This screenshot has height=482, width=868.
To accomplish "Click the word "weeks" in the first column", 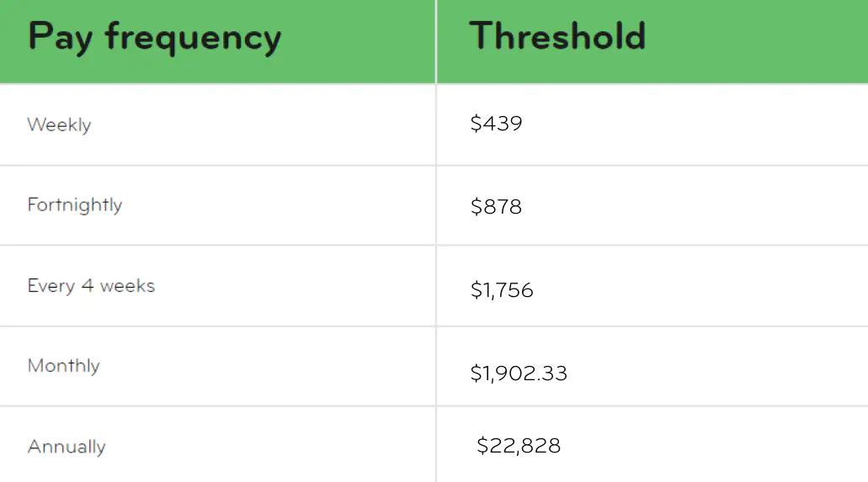I will pyautogui.click(x=127, y=286).
